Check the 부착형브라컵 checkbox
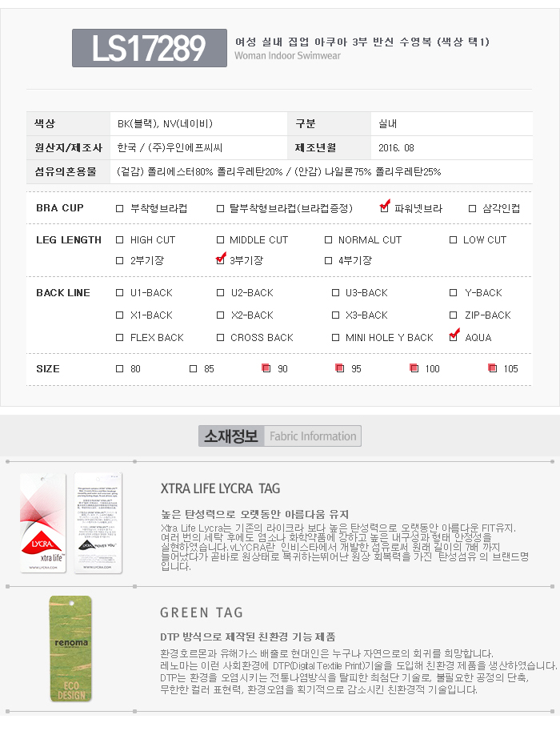The image size is (560, 735). 120,208
